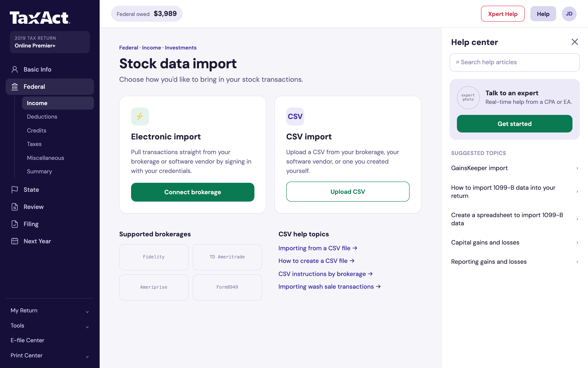Image resolution: width=588 pixels, height=368 pixels.
Task: Open the JD user avatar
Action: click(x=569, y=14)
